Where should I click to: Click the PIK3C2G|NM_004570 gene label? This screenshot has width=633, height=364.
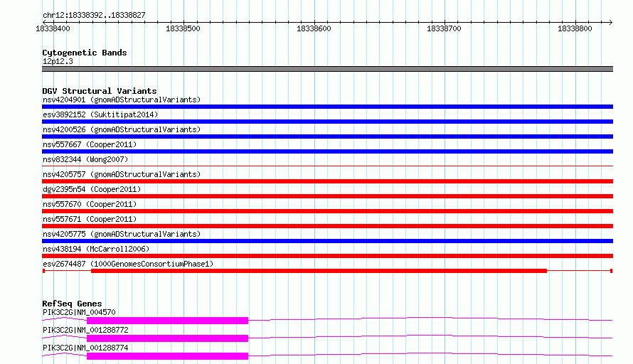79,312
